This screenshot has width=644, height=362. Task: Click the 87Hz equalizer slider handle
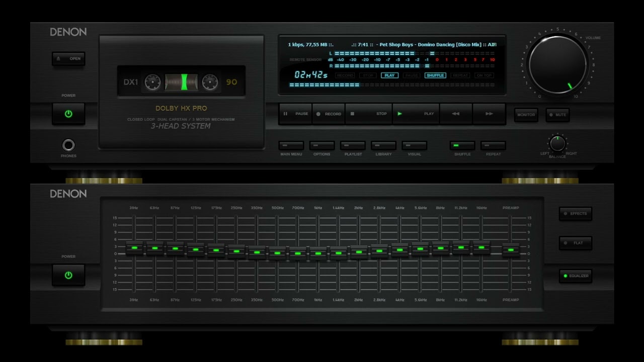tap(175, 248)
